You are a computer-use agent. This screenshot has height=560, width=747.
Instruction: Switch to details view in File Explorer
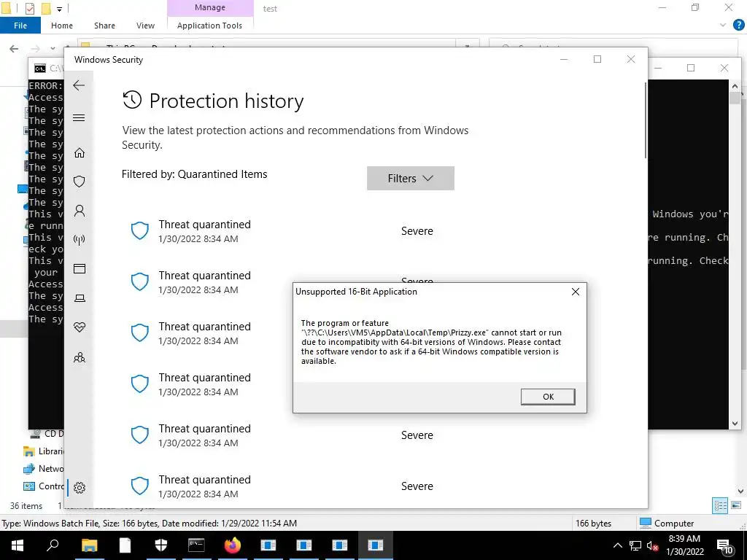click(720, 506)
